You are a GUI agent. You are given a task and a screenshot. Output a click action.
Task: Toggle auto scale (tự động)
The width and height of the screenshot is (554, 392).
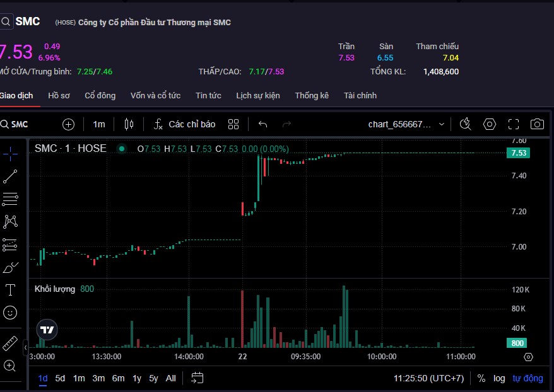(x=527, y=378)
